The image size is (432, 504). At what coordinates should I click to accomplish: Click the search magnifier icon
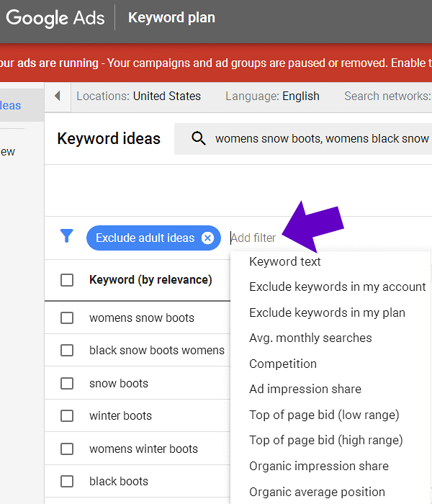click(199, 138)
